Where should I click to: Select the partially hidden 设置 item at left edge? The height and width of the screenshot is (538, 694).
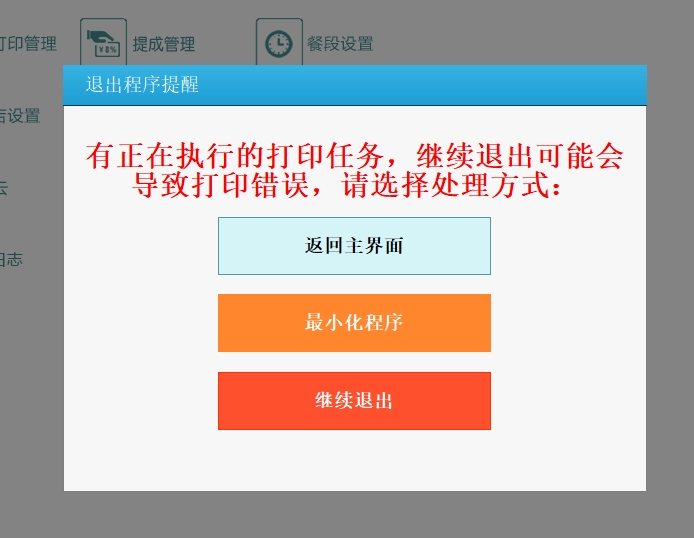pyautogui.click(x=20, y=116)
